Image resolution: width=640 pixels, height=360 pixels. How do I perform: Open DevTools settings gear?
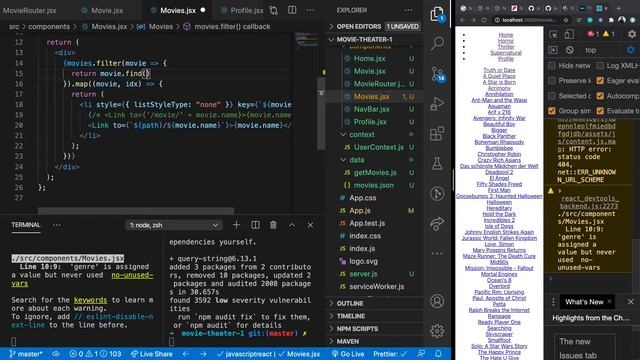[631, 34]
